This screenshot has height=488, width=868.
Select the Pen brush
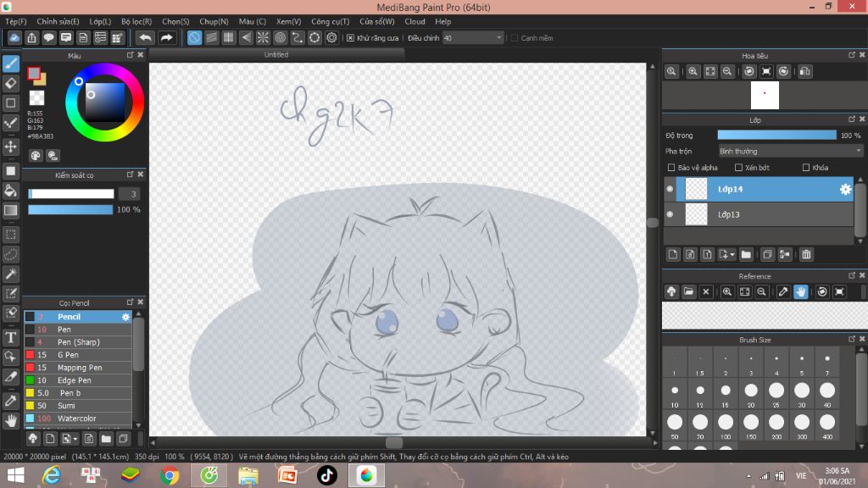(78, 330)
